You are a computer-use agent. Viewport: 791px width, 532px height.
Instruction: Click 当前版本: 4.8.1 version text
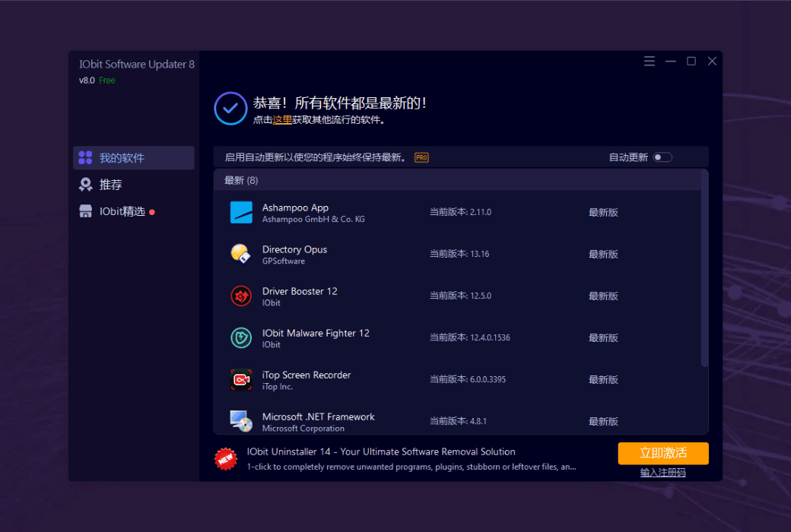[458, 422]
